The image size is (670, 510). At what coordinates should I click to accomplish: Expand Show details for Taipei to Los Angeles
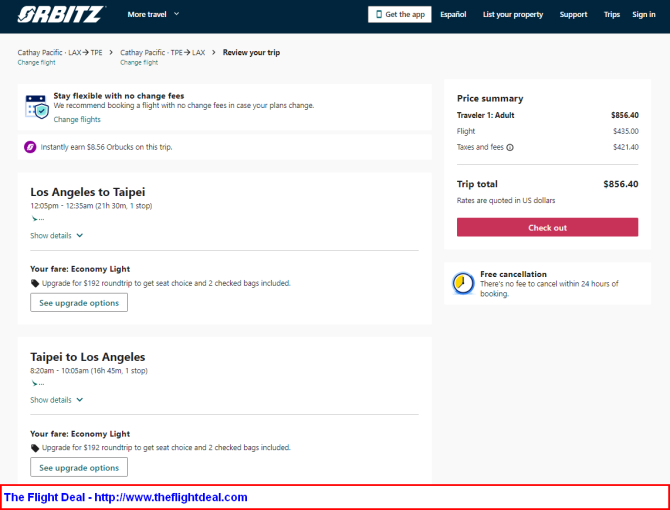pos(56,400)
